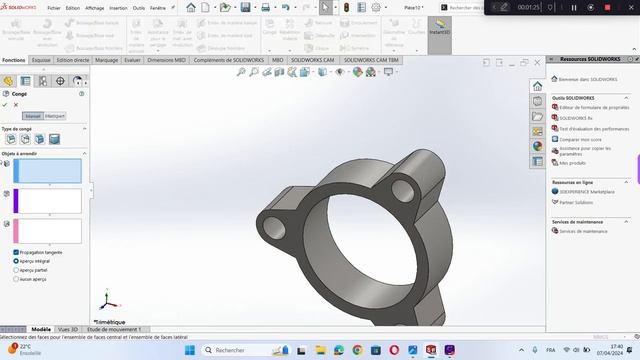Screen dimensions: 640x360
Task: Switch to the SOLIDWORKS CAM tab
Action: 313,60
